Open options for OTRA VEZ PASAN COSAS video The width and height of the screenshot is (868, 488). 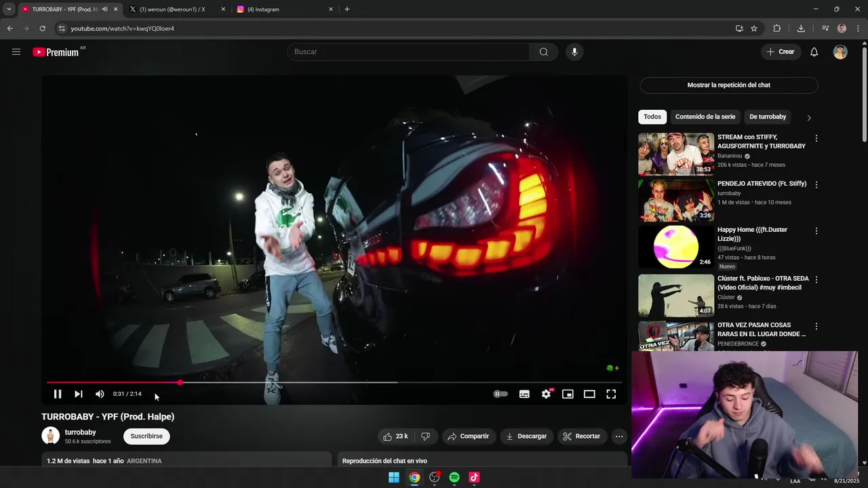[816, 326]
